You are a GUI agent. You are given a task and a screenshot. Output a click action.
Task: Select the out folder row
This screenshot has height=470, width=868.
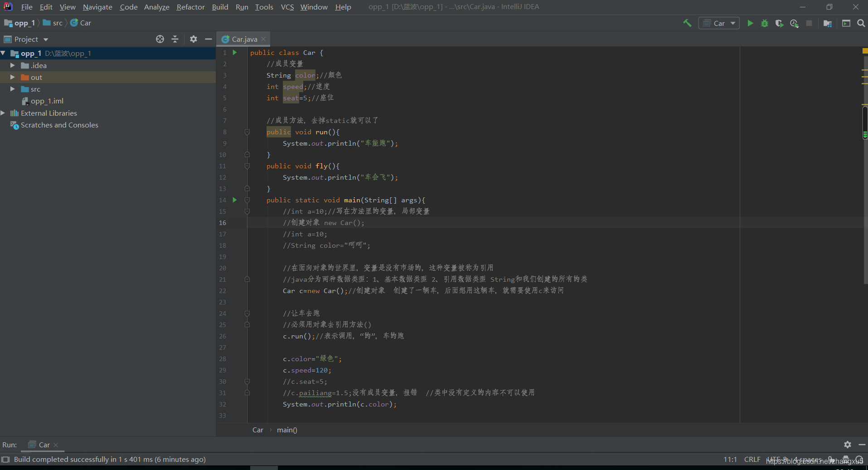click(x=108, y=77)
